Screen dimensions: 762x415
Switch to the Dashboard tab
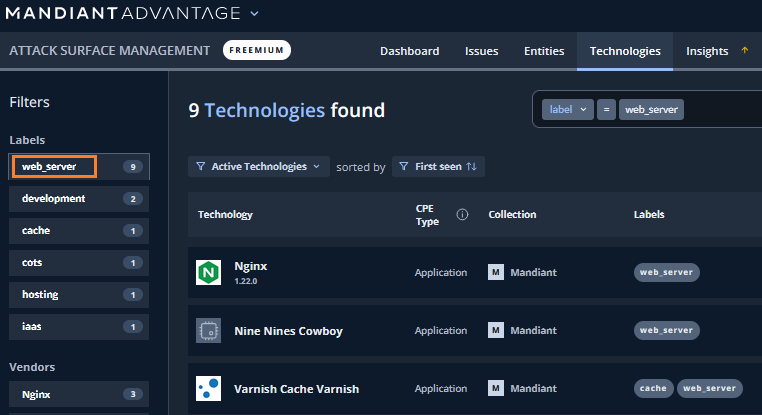(x=409, y=51)
